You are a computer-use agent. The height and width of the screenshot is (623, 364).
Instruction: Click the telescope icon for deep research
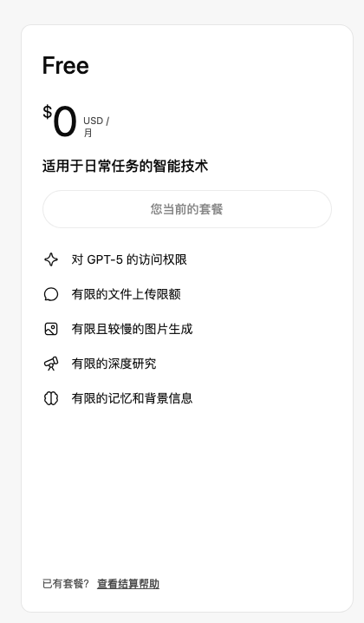[51, 364]
